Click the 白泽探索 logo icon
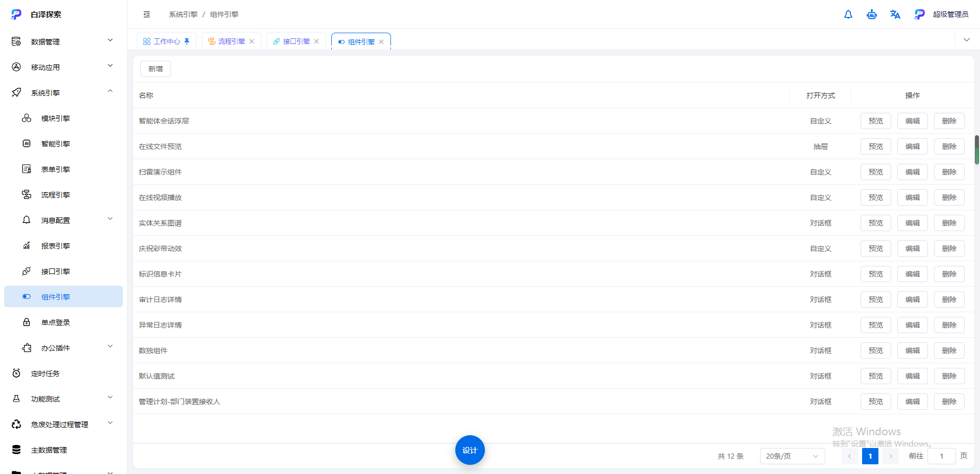Image resolution: width=980 pixels, height=474 pixels. coord(16,14)
